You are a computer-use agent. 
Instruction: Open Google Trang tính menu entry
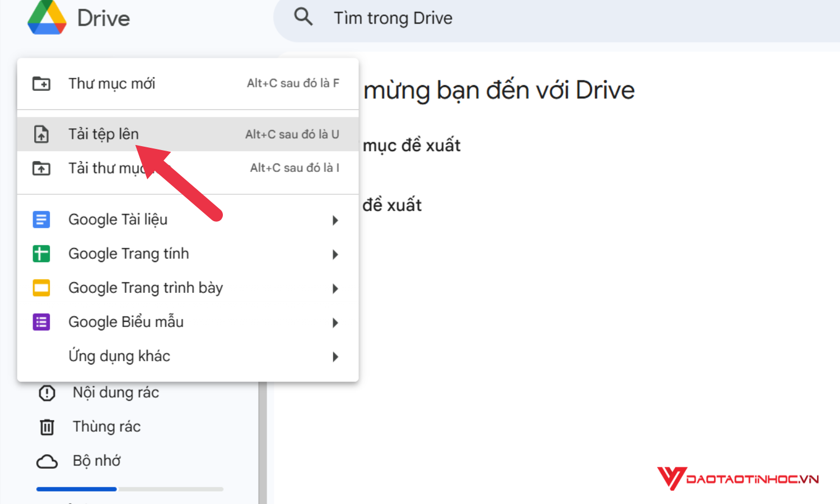188,254
